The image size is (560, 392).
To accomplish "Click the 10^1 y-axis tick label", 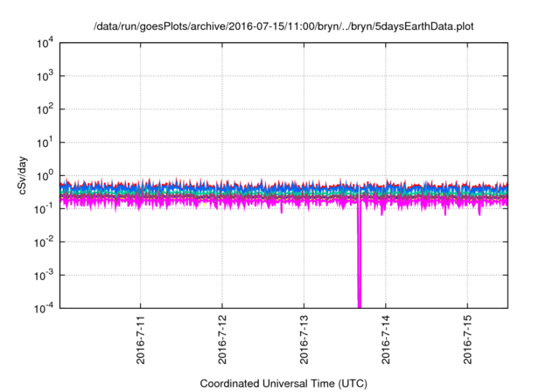I will click(45, 143).
